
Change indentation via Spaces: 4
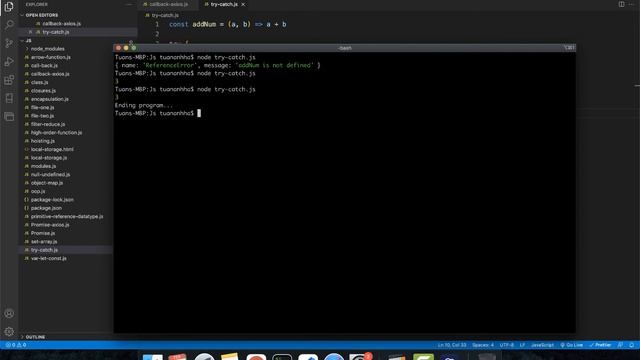click(x=483, y=345)
